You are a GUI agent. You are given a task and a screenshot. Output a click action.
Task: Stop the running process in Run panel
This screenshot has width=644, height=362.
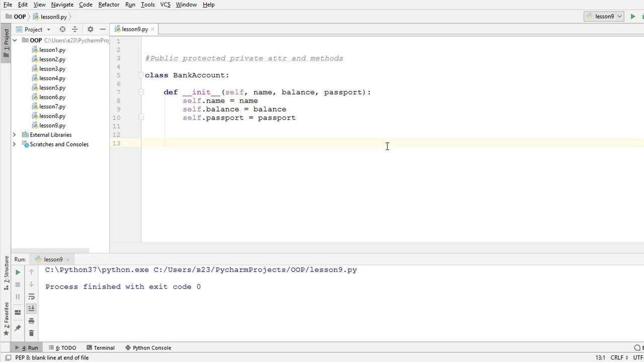(x=18, y=284)
